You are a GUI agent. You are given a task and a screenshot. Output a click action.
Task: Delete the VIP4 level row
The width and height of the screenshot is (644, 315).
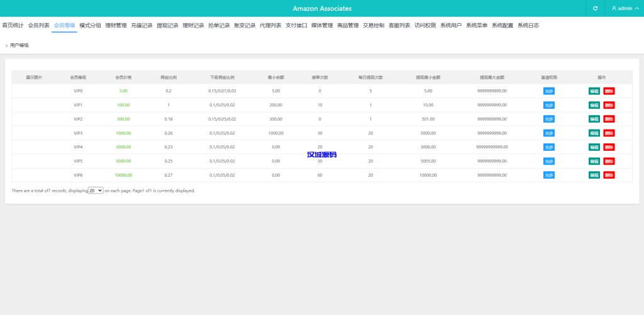[x=609, y=147]
